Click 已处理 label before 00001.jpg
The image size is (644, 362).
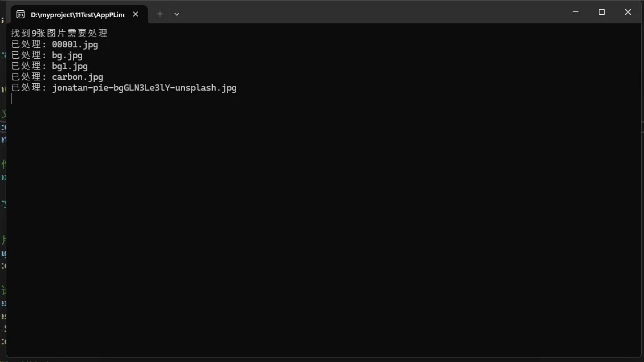point(26,44)
